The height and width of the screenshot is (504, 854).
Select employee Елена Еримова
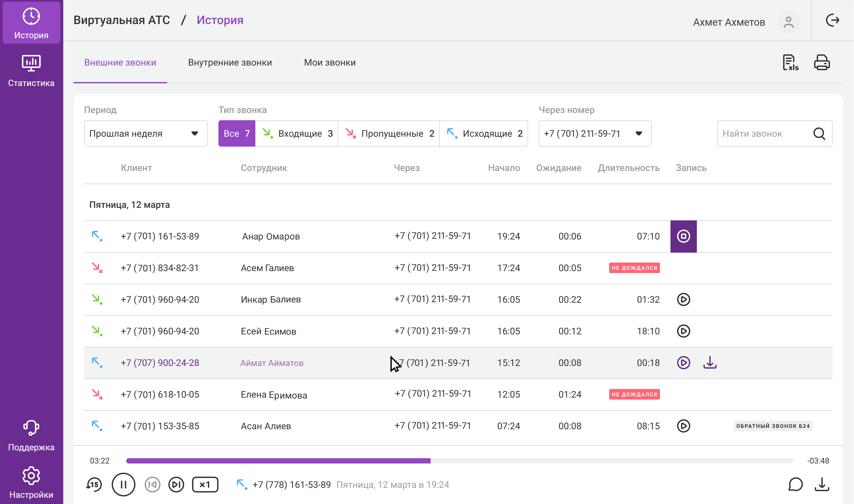(274, 395)
